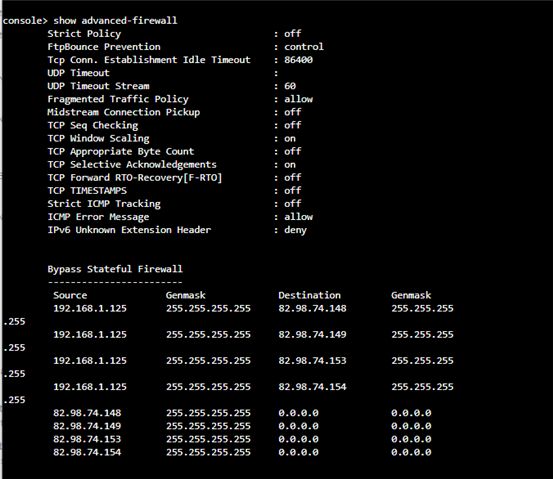Click the FtpBounce Prevention 'control' value
The width and height of the screenshot is (553, 479).
point(304,47)
